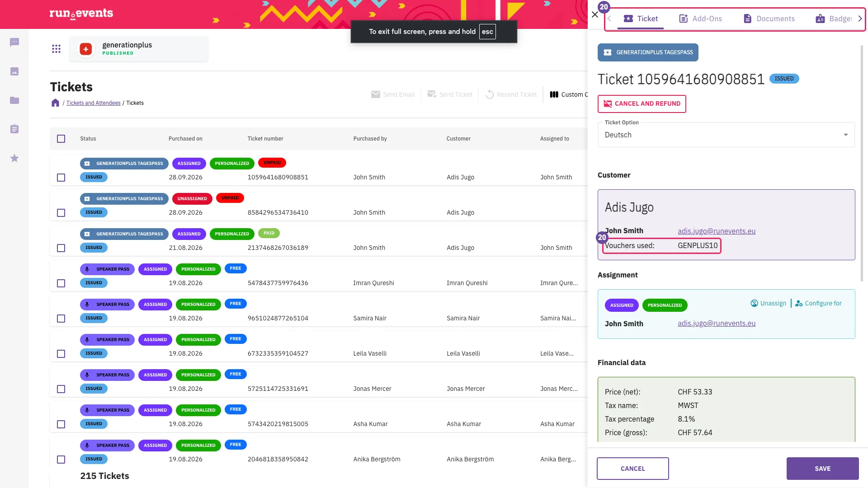Open the chat messages sidebar icon
Image resolution: width=868 pixels, height=488 pixels.
[x=14, y=42]
